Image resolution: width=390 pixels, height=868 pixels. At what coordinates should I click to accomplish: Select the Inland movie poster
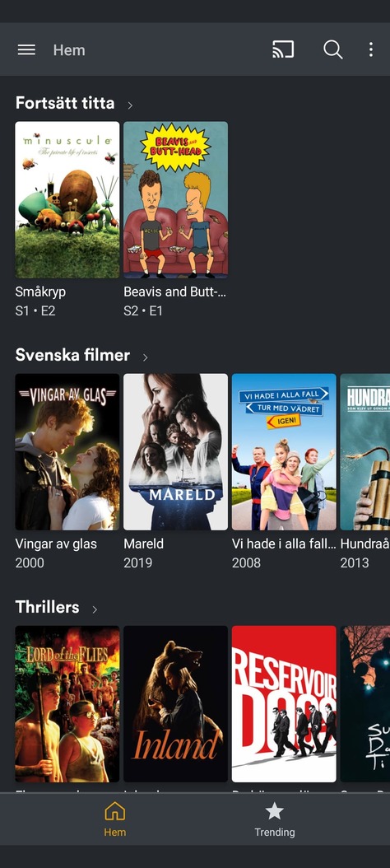175,703
